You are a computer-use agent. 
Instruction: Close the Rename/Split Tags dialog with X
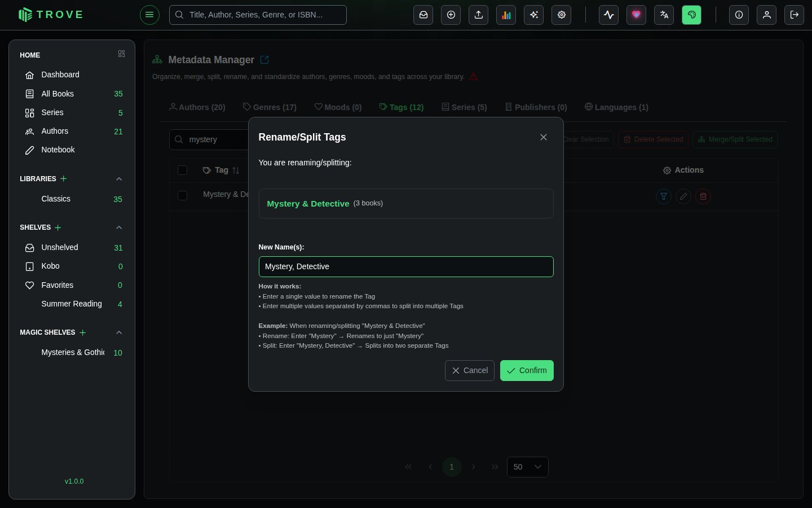point(544,137)
